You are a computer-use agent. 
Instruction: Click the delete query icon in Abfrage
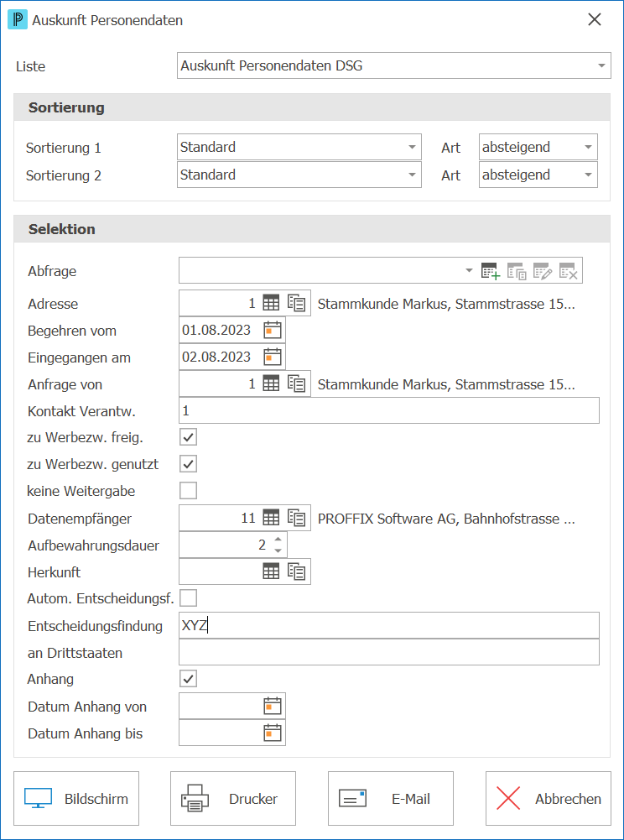569,271
